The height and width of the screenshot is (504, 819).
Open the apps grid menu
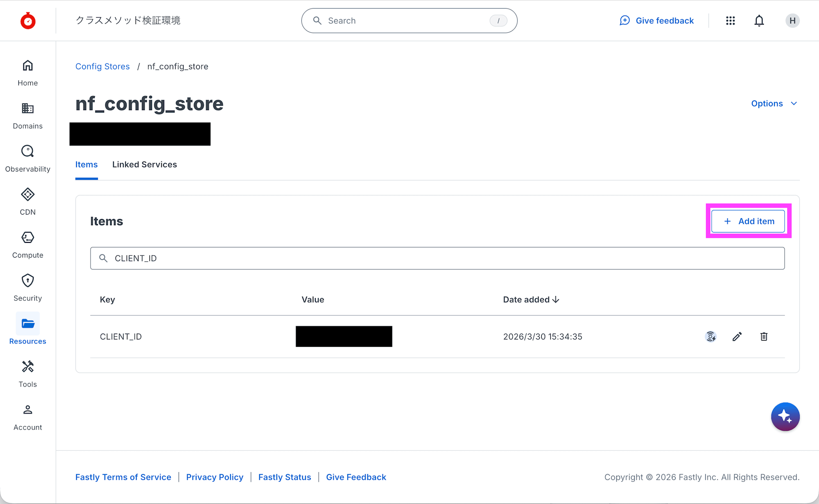pyautogui.click(x=730, y=20)
